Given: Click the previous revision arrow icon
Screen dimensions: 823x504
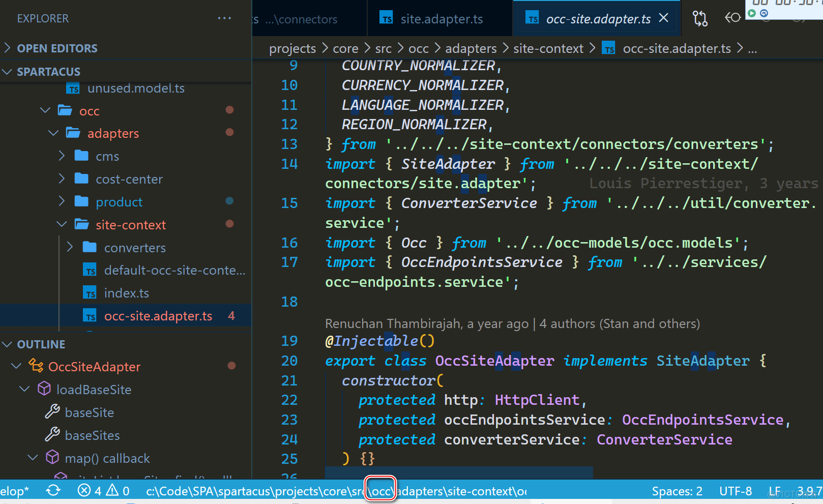Looking at the screenshot, I should coord(732,18).
